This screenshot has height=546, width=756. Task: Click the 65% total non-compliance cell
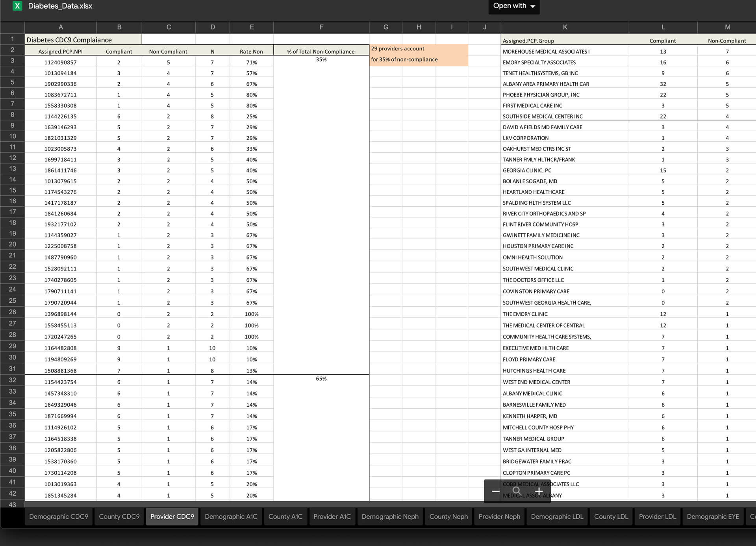coord(321,379)
